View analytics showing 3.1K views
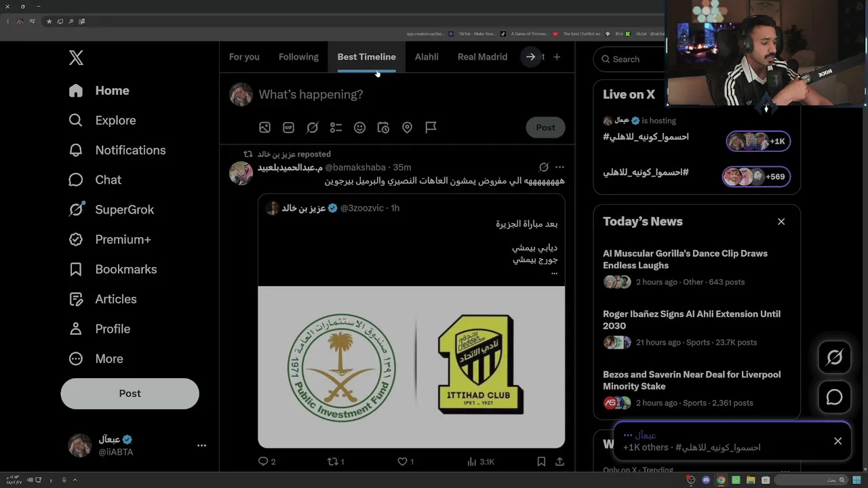The height and width of the screenshot is (488, 868). pos(481,462)
